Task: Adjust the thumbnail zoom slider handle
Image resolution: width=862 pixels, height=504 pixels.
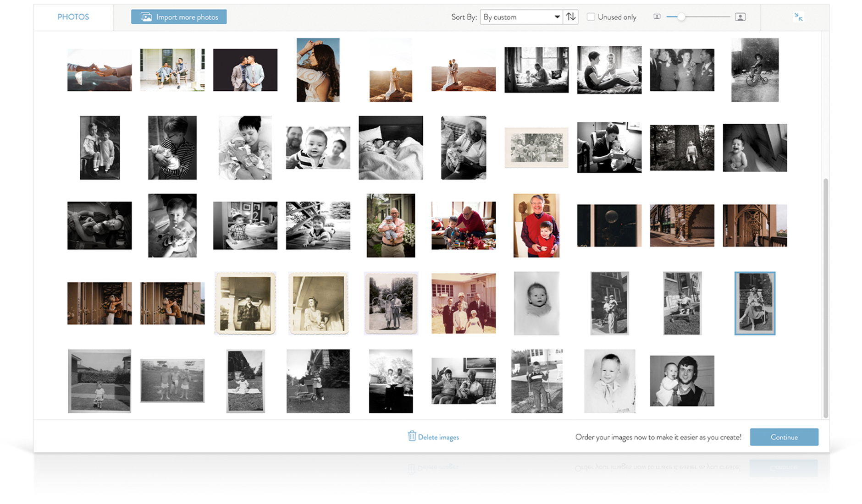Action: click(x=681, y=17)
